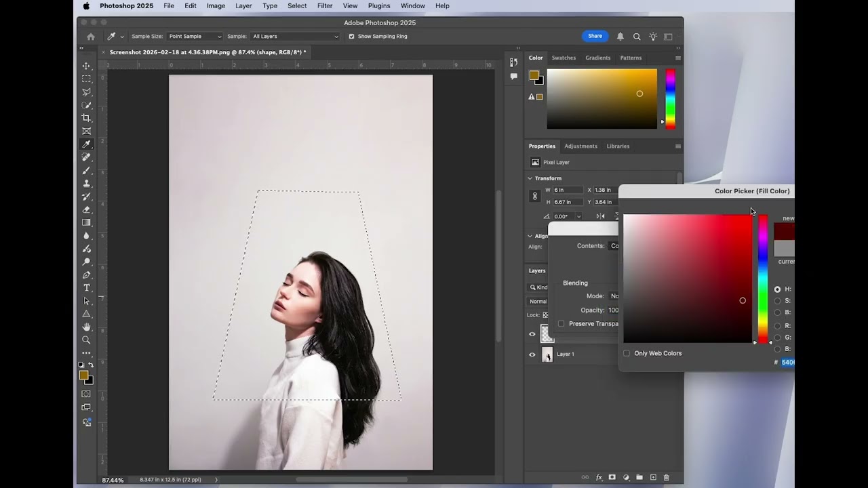Select the R radio button in Color Picker
The image size is (868, 488).
pyautogui.click(x=777, y=326)
